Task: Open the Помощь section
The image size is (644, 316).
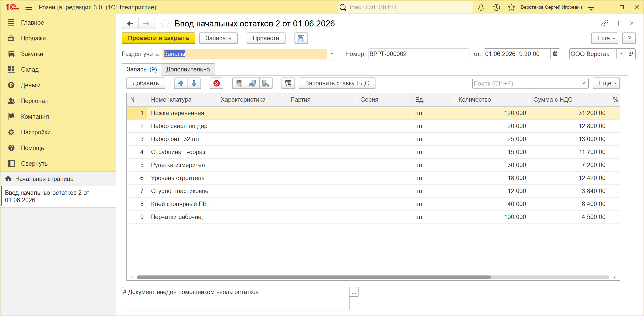Action: point(32,148)
